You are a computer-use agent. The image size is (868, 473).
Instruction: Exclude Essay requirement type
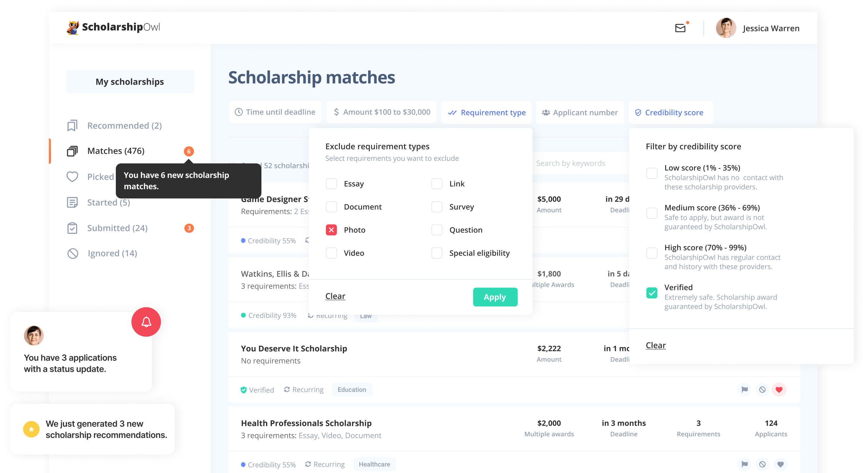coord(331,184)
